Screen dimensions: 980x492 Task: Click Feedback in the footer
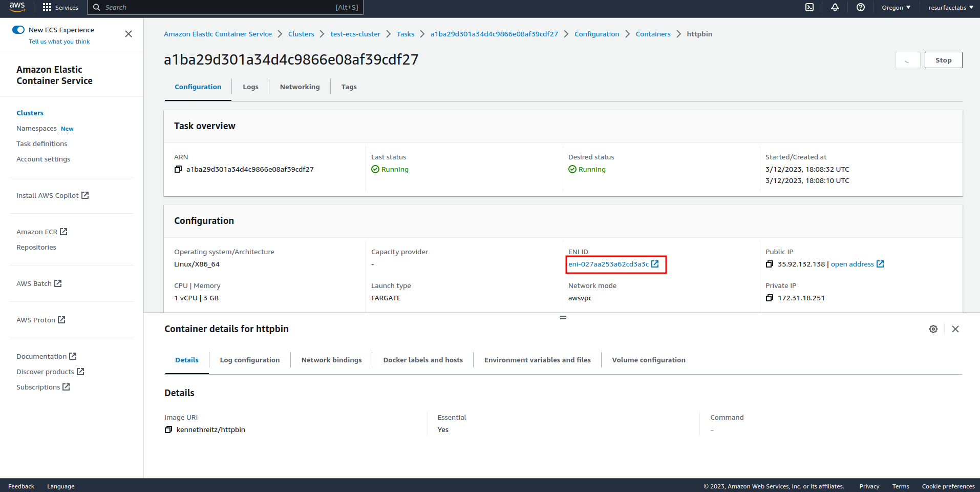pos(21,486)
